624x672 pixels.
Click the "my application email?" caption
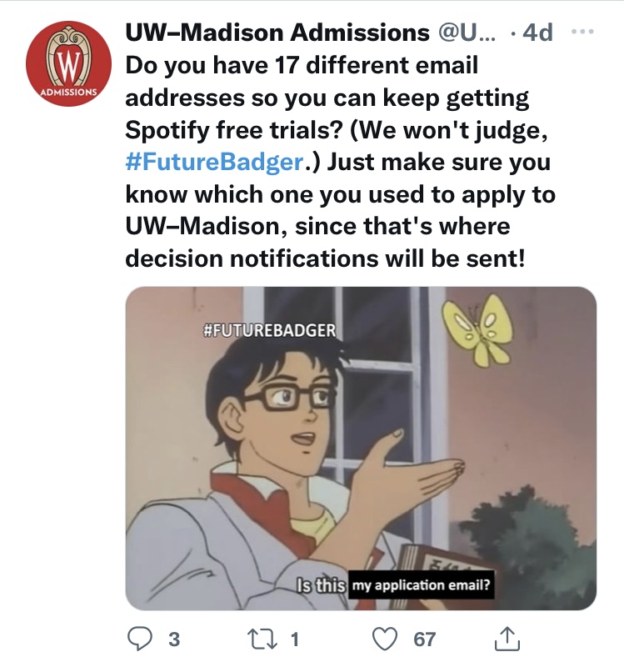422,584
